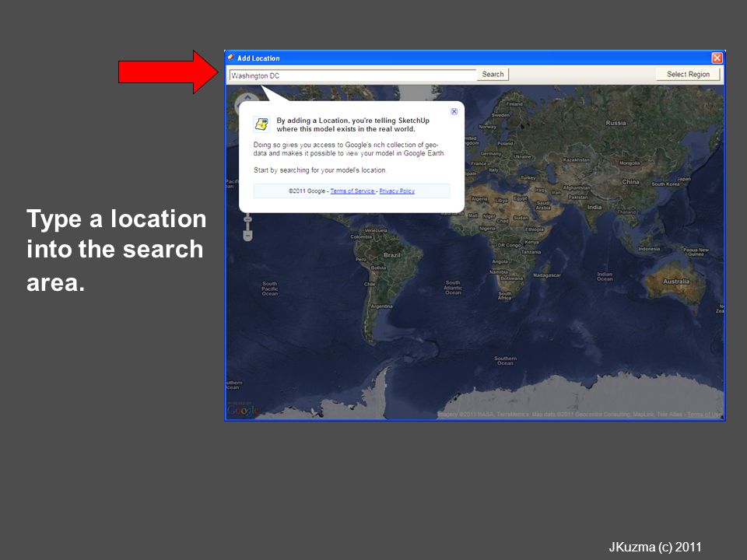Image resolution: width=747 pixels, height=560 pixels.
Task: Click the Russia label on the map
Action: 615,123
